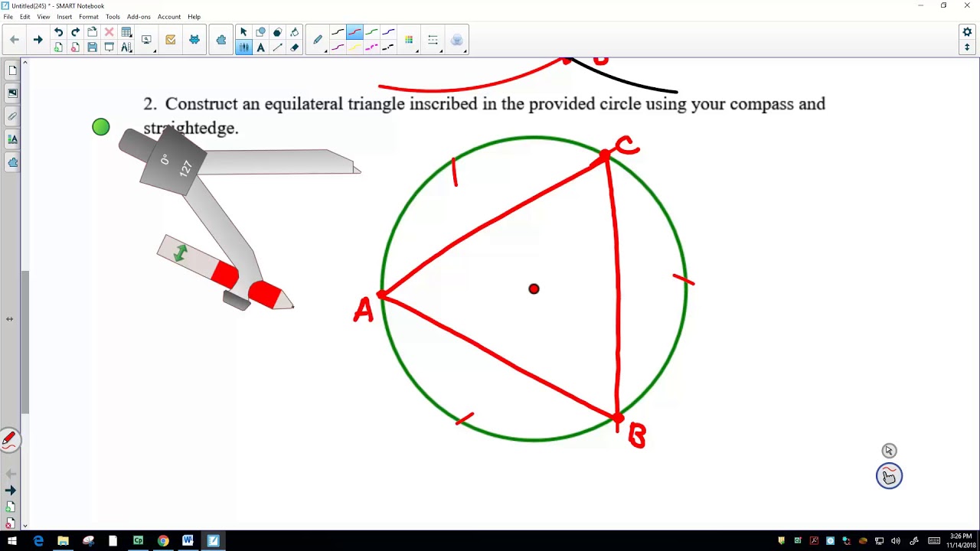Image resolution: width=980 pixels, height=551 pixels.
Task: Select the arrow Select tool
Action: coord(243,32)
